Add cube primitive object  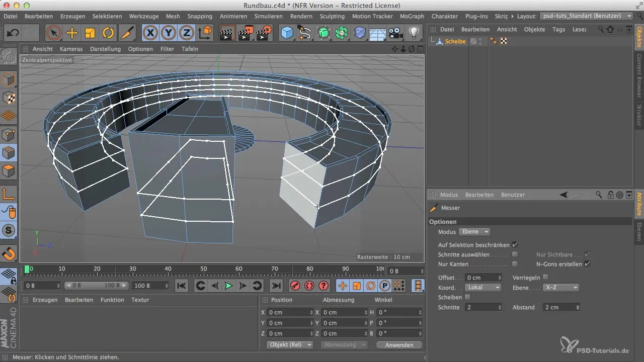pyautogui.click(x=287, y=33)
